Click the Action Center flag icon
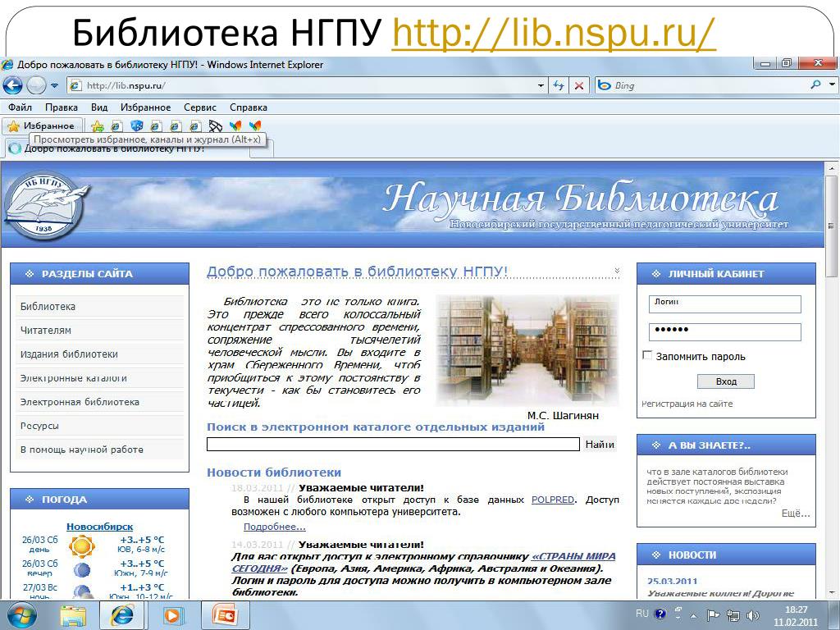 click(713, 615)
